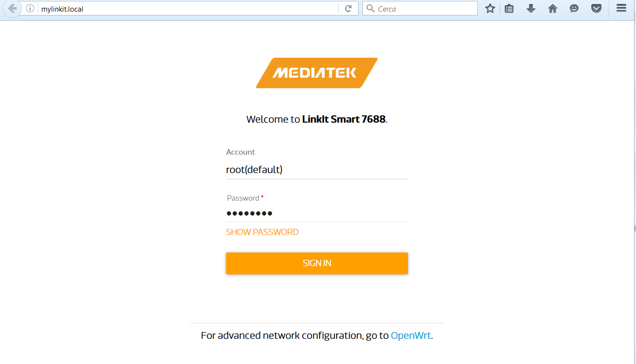
Task: Click the browser back arrow button
Action: (x=12, y=9)
